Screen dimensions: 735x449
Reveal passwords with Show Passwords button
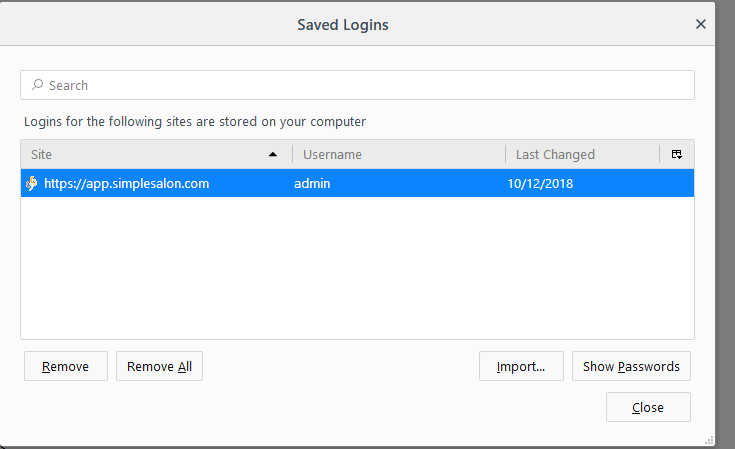[x=631, y=366]
